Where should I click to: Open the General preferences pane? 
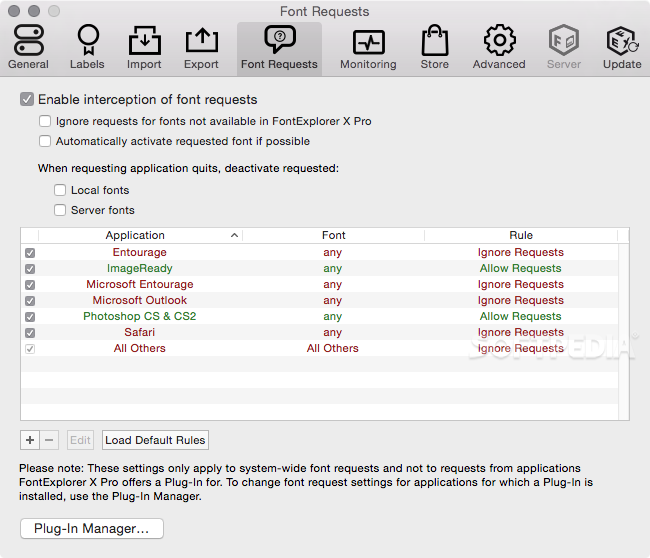pos(28,47)
